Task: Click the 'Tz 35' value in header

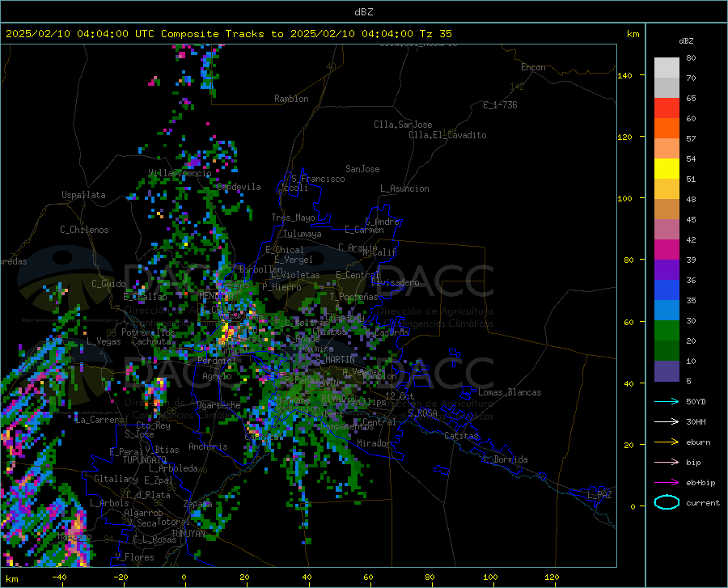Action: click(x=435, y=34)
